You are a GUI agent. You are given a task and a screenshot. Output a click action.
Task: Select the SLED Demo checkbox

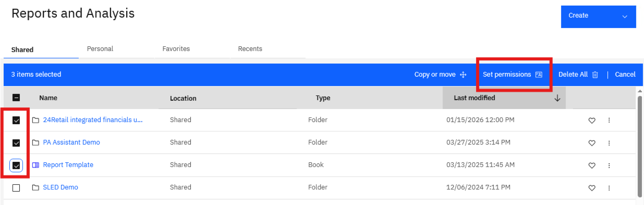coord(16,188)
